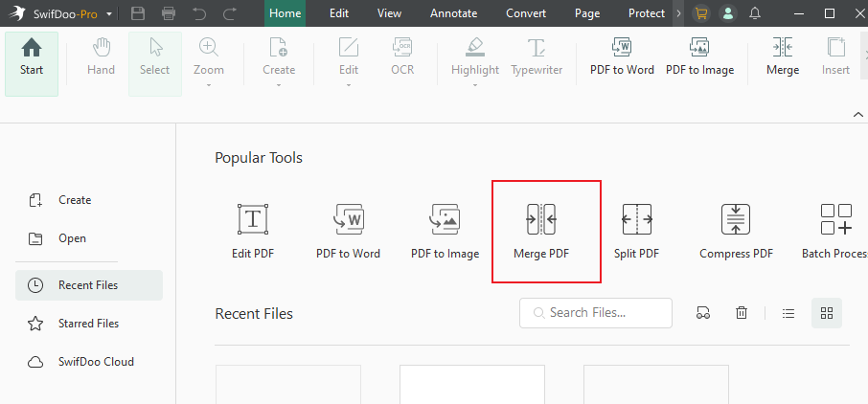The image size is (868, 404).
Task: Run the OCR tool
Action: click(402, 57)
